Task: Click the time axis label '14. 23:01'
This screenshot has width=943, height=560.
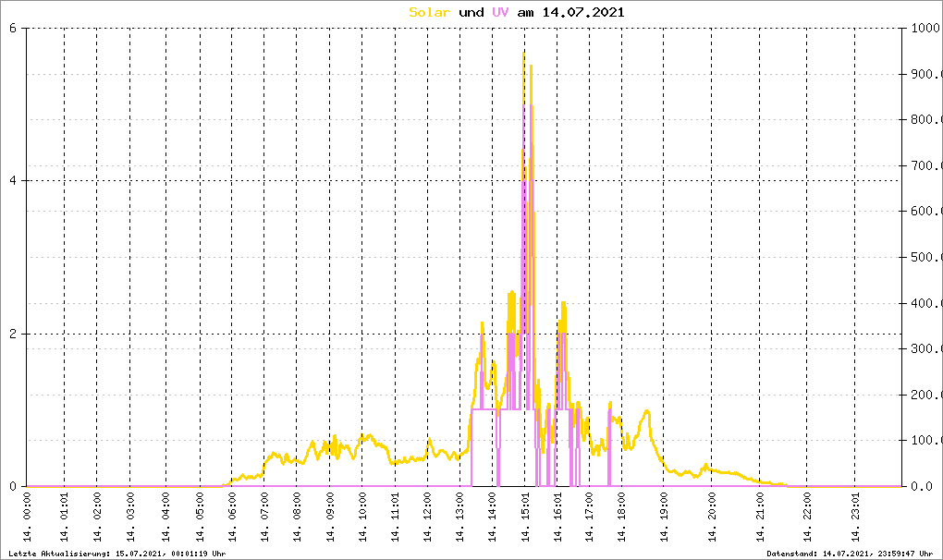Action: [855, 517]
